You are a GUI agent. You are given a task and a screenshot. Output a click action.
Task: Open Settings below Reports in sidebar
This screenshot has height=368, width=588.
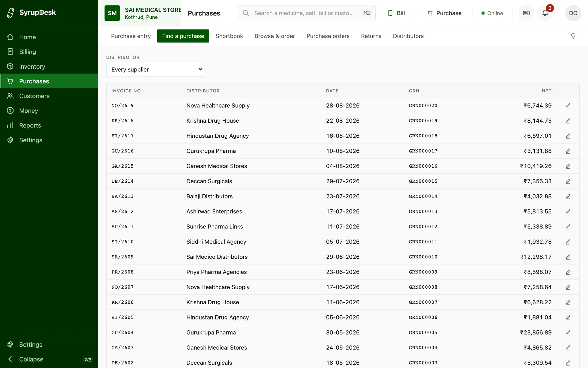tap(49, 140)
